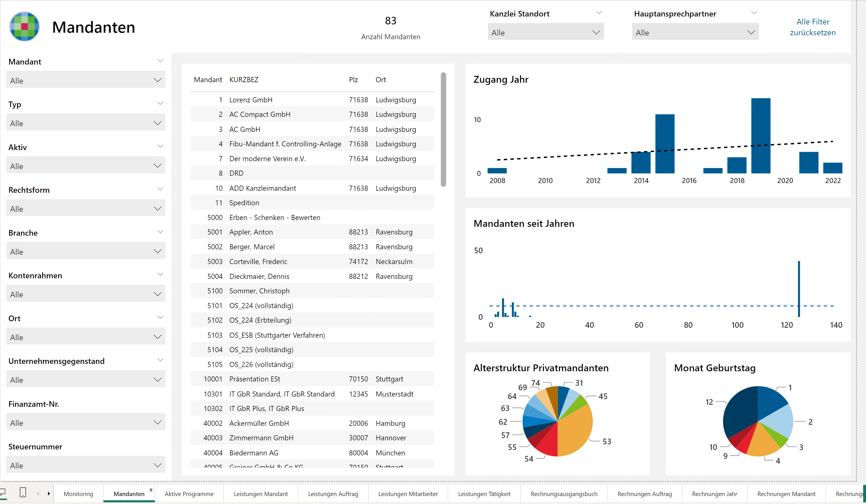This screenshot has width=866, height=504.
Task: Open the Steuernummer dropdown
Action: tap(86, 465)
